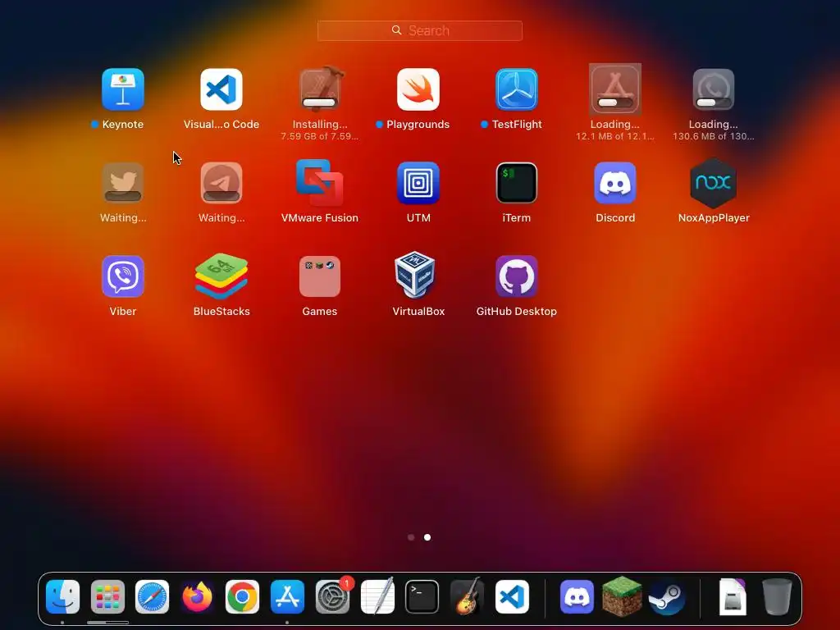Open NoxAppPlayer
This screenshot has height=630, width=840.
tap(714, 183)
